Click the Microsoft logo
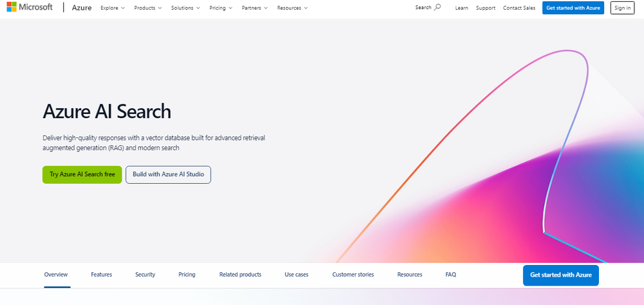 tap(30, 7)
